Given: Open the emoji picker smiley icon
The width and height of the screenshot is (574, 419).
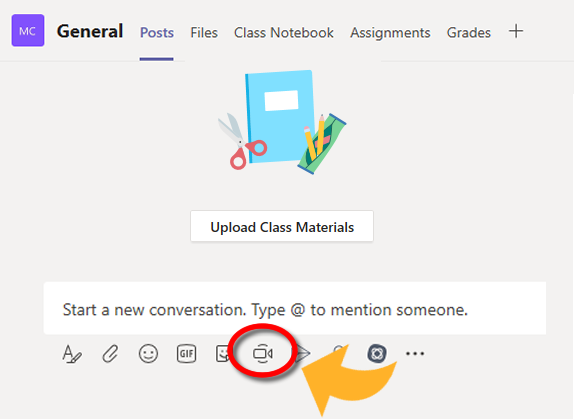Looking at the screenshot, I should coord(148,353).
